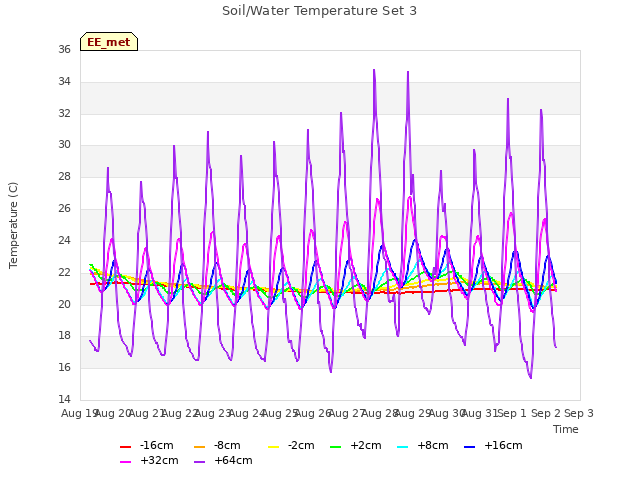Click the y-axis value 30
Viewport: 640px width, 480px height.
click(64, 144)
